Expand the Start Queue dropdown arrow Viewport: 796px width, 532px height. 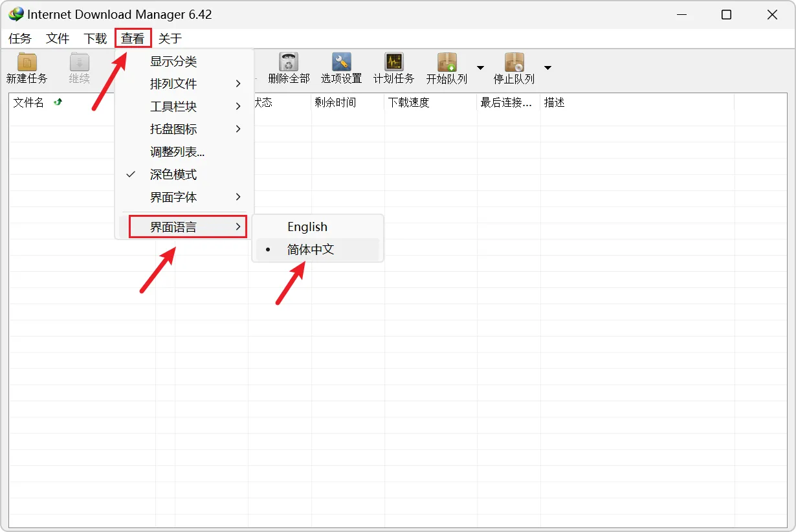(x=481, y=67)
